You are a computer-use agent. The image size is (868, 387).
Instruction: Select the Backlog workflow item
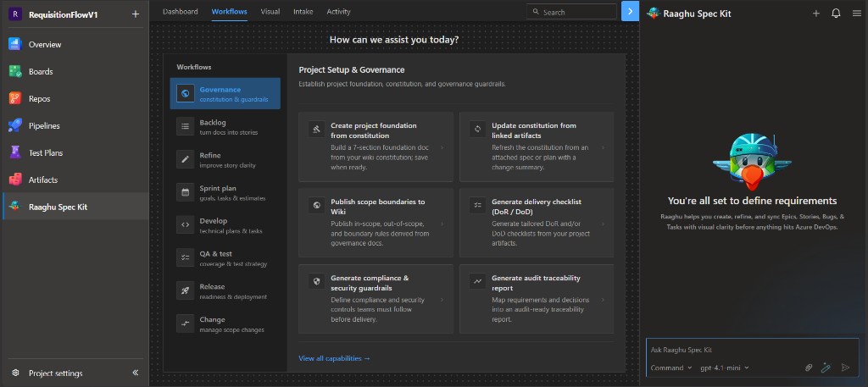pos(225,127)
